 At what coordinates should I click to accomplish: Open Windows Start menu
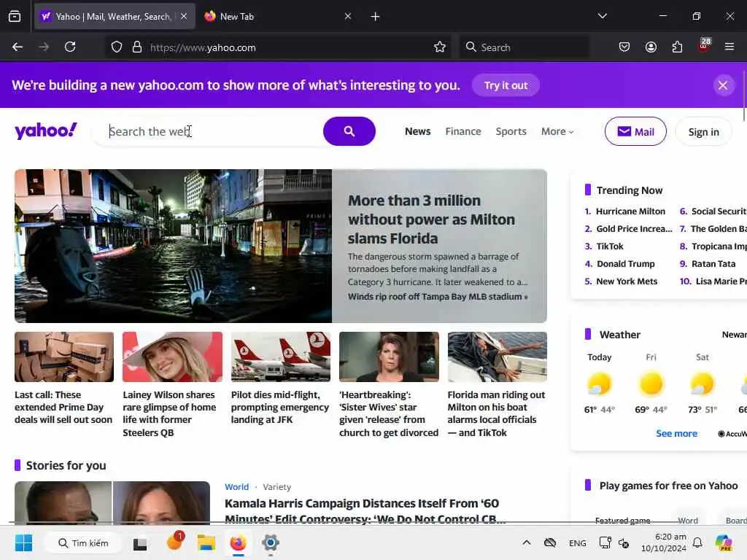[23, 542]
